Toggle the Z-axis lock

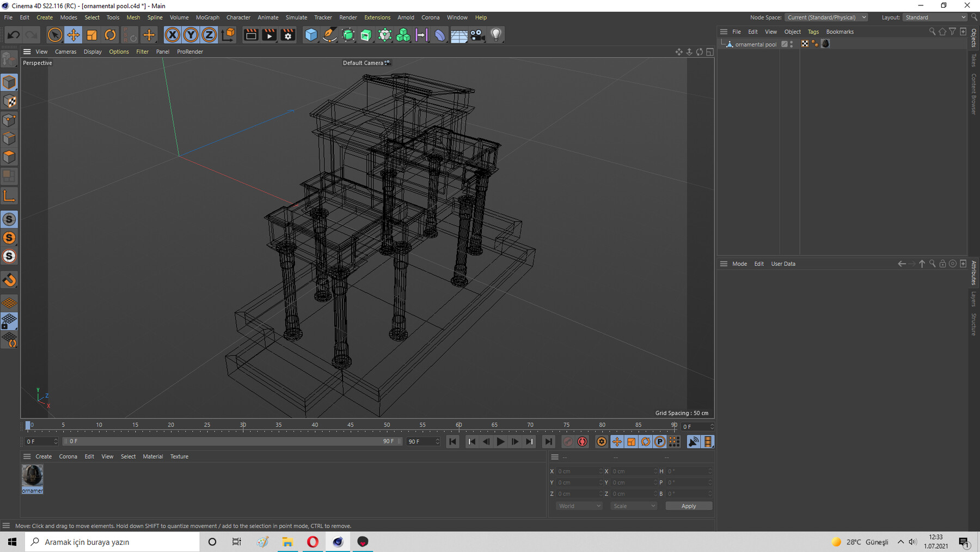pos(209,35)
